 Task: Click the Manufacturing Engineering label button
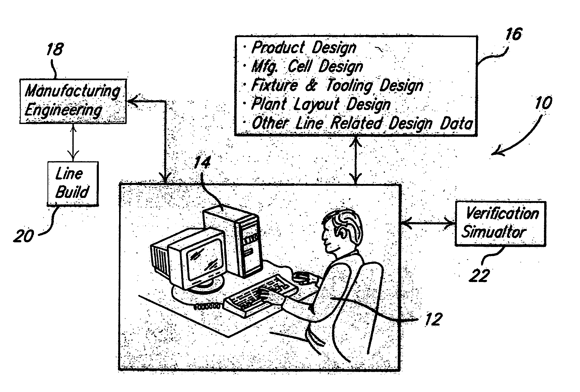(68, 97)
